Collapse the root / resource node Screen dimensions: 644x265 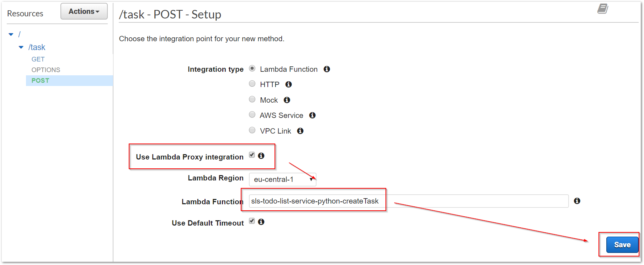(11, 34)
